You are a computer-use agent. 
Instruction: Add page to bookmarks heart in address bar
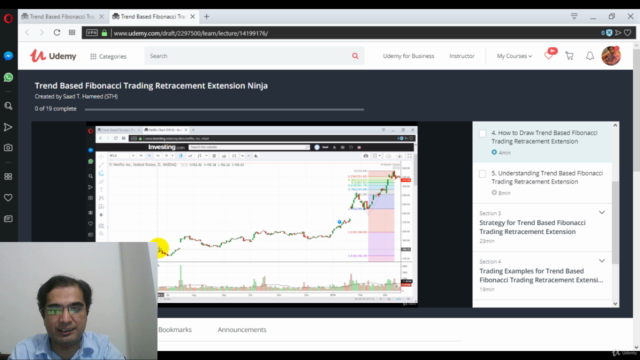(x=628, y=33)
